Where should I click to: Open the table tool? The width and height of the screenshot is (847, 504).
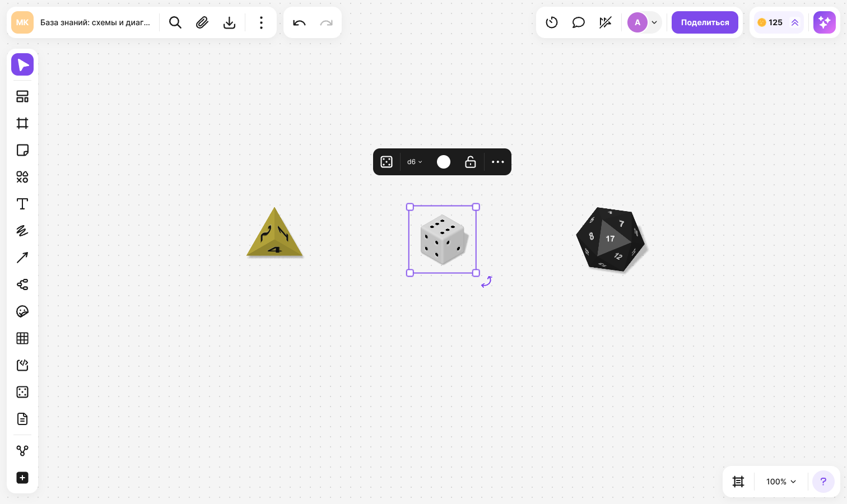pos(22,338)
